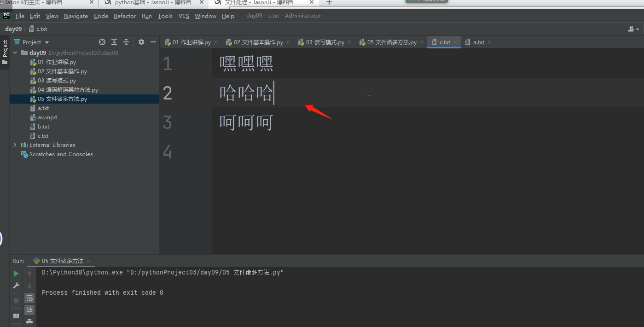
Task: Collapse the day09 folder node
Action: point(15,53)
